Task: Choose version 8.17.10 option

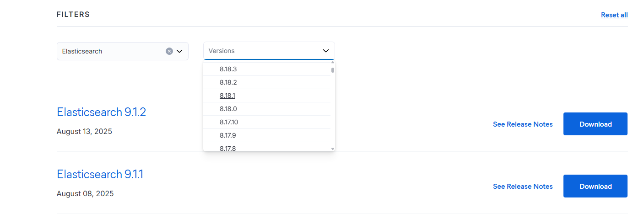Action: click(x=229, y=123)
